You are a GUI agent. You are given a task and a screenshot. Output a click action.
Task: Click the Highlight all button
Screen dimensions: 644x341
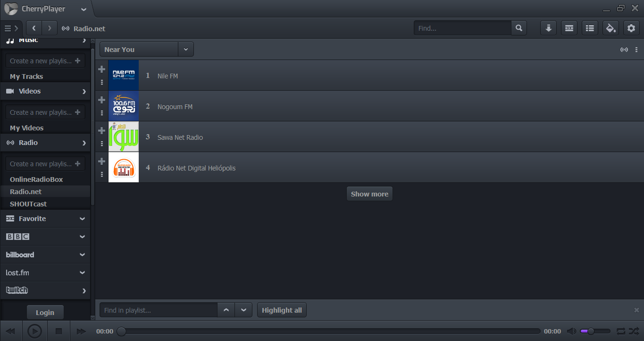(282, 310)
